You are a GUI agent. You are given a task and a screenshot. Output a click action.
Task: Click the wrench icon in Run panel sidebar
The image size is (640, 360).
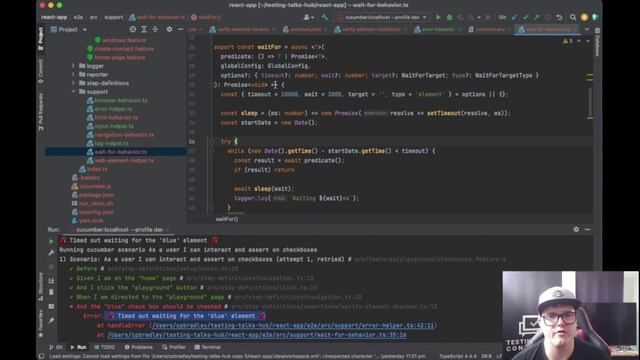(x=51, y=253)
